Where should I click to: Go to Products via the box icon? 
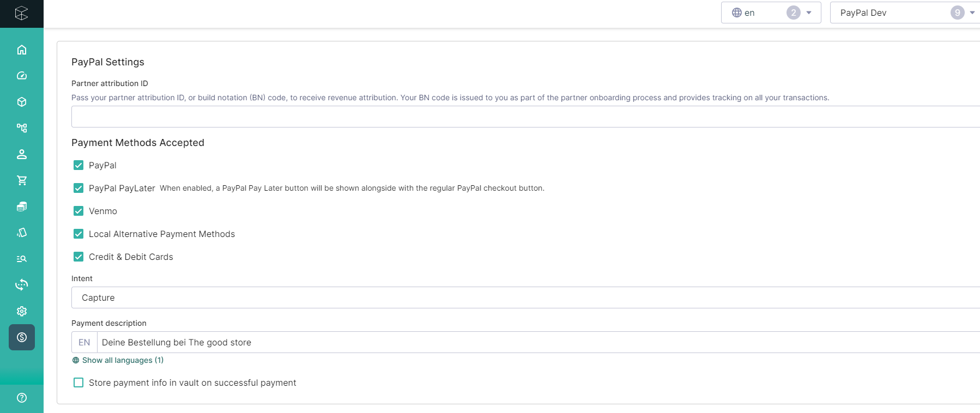22,102
